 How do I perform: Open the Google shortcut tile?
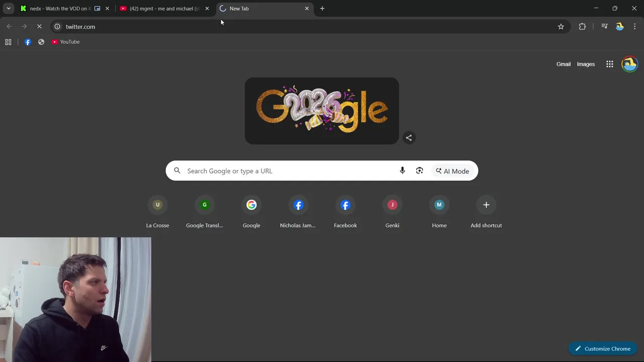click(x=252, y=212)
